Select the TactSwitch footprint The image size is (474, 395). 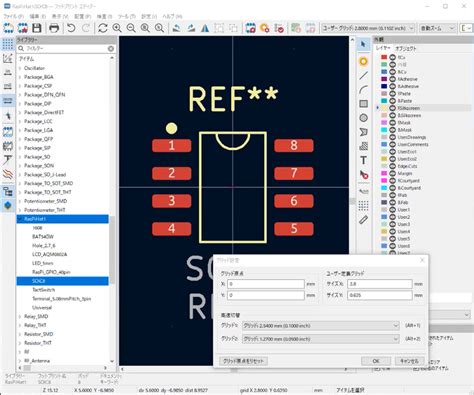[x=43, y=290]
